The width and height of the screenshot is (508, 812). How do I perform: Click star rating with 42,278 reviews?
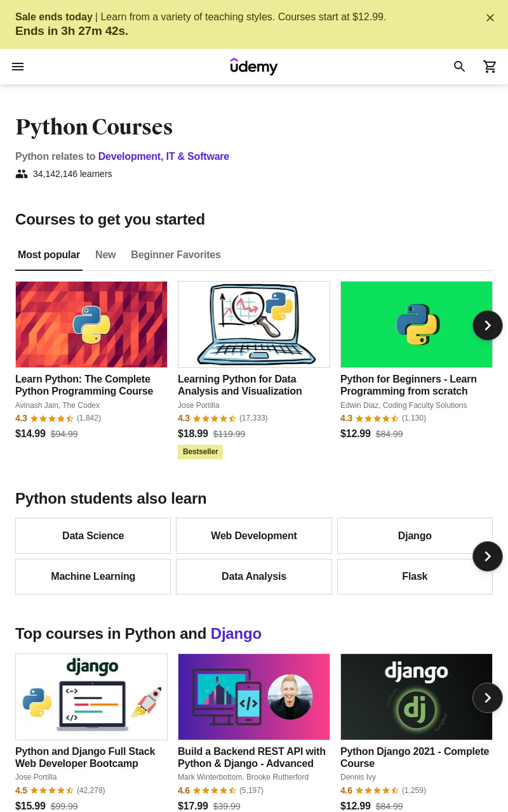[52, 790]
